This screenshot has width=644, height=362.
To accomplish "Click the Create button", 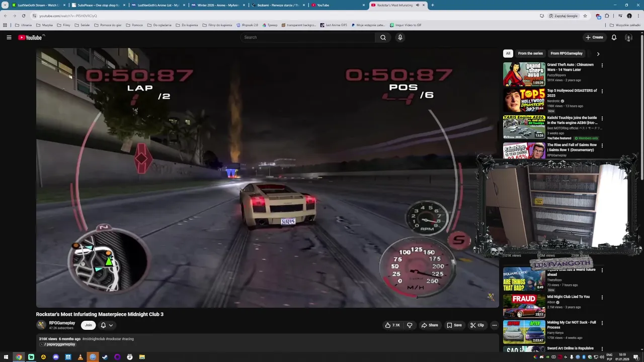I will [x=594, y=37].
